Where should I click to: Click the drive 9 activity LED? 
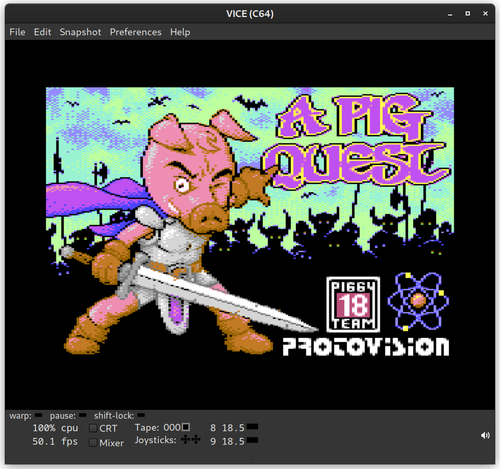pyautogui.click(x=253, y=440)
